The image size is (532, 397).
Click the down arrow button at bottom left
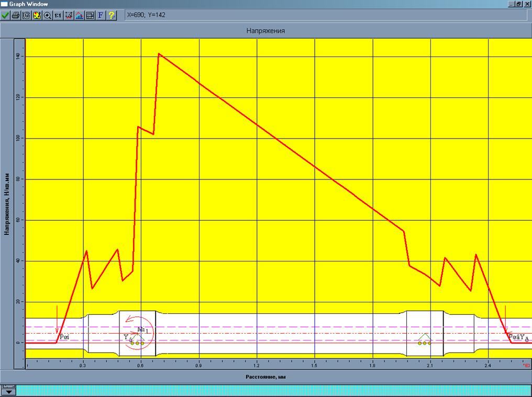click(x=8, y=391)
